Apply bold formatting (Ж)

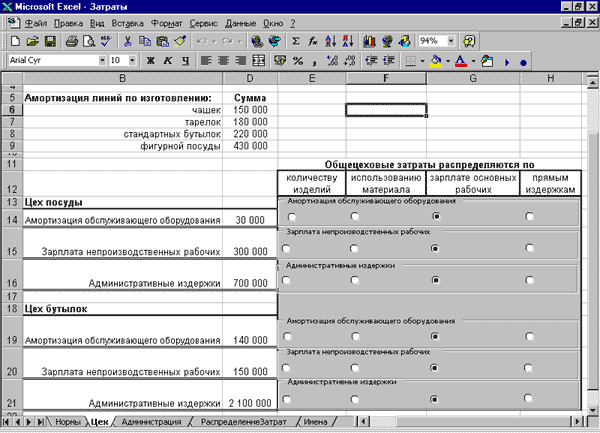click(x=150, y=60)
